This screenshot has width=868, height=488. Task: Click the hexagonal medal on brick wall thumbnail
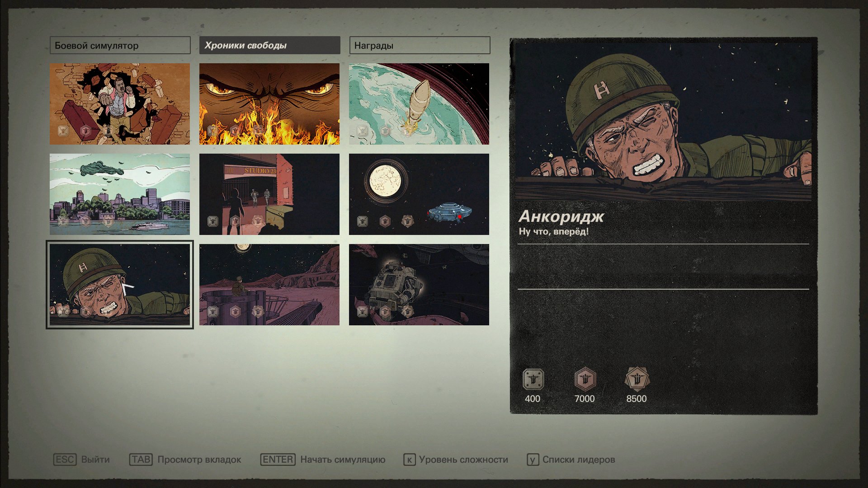point(85,131)
